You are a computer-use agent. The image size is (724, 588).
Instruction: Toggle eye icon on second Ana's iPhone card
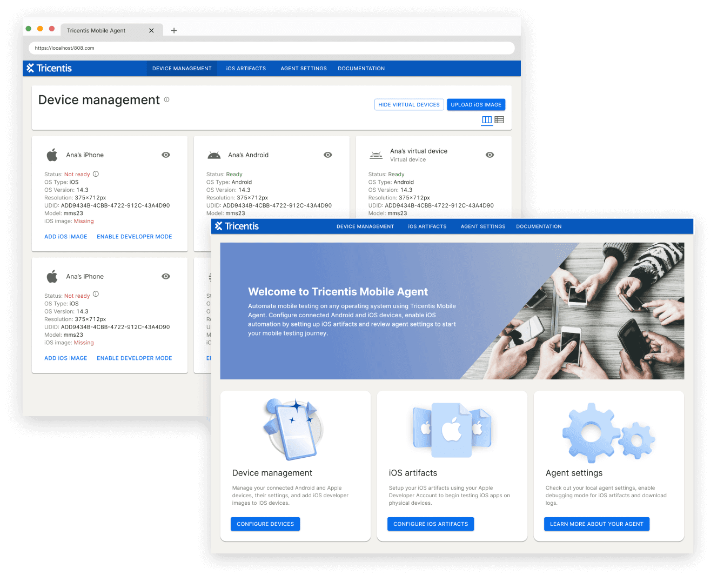point(166,277)
